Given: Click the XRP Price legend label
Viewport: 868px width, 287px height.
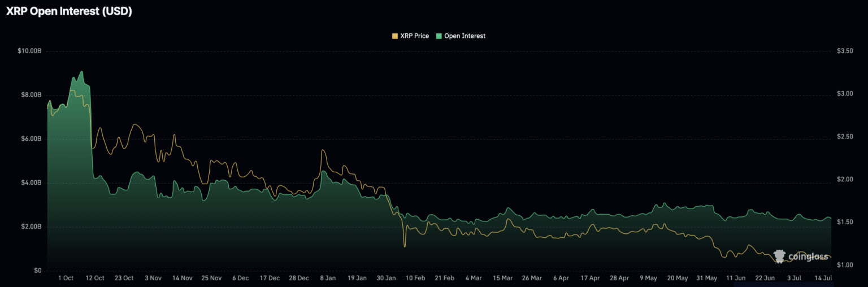Looking at the screenshot, I should pos(414,36).
